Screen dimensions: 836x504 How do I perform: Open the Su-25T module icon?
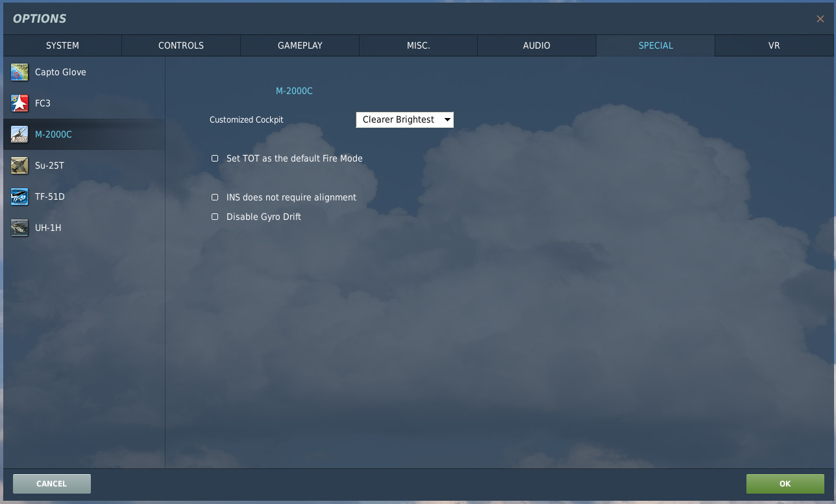(19, 165)
